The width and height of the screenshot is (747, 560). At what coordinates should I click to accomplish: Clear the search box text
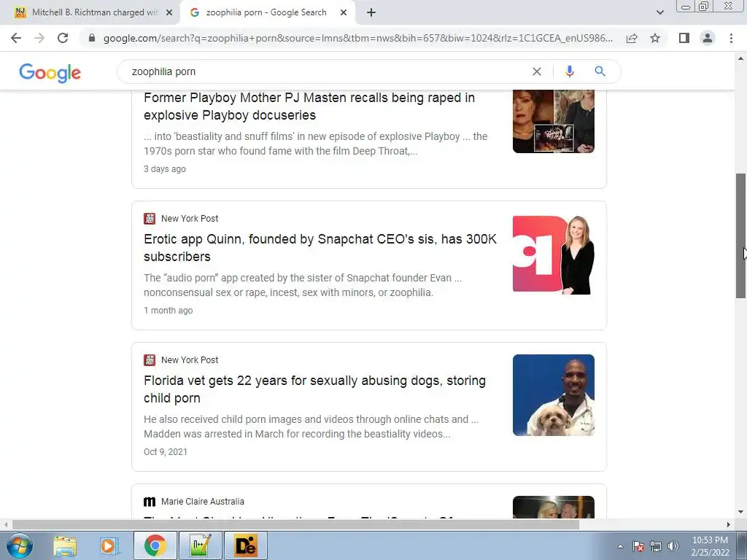pos(537,71)
